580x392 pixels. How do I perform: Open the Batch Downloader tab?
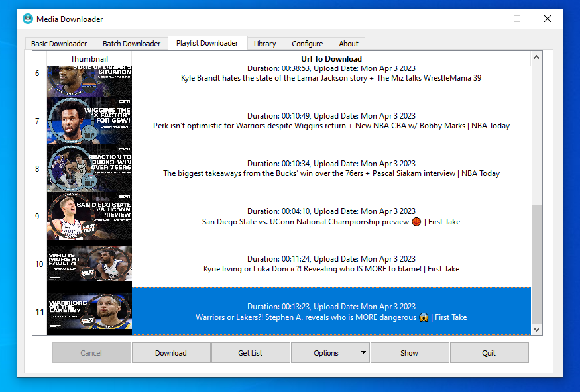[x=132, y=44]
